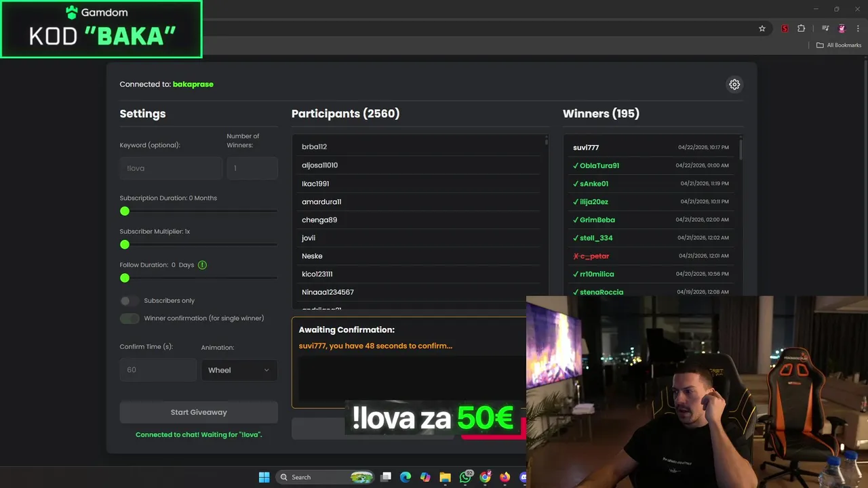Click the bakaprase channel name link
The image size is (868, 488).
click(x=193, y=85)
